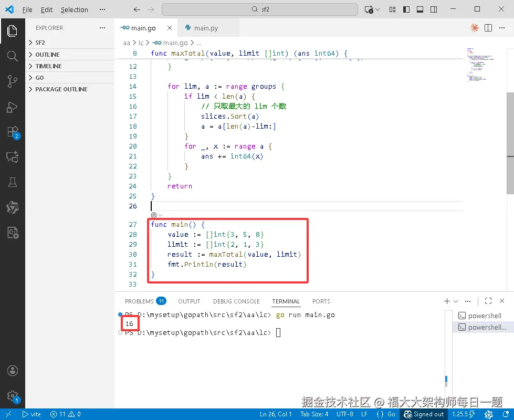Maximize the terminal panel size
Screen dimensions: 514x420
(x=488, y=301)
